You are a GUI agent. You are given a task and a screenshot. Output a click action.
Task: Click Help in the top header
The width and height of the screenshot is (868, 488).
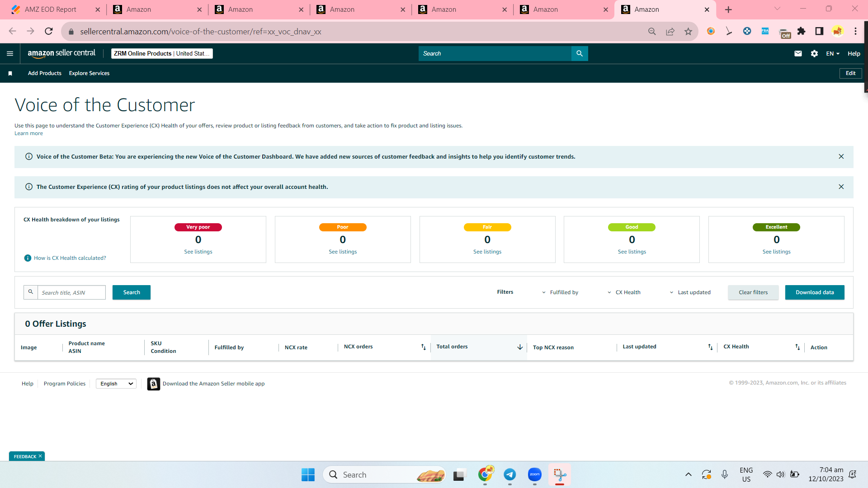854,53
